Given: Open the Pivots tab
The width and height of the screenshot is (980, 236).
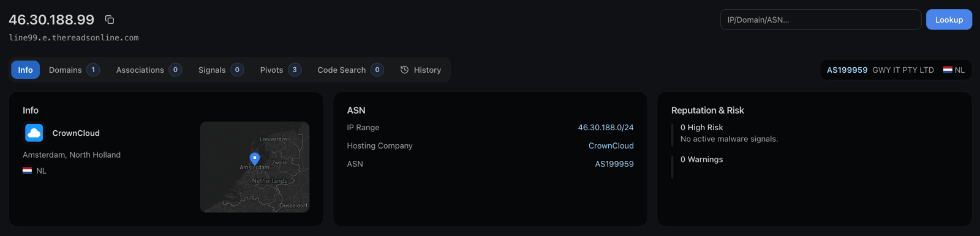Looking at the screenshot, I should (x=281, y=70).
